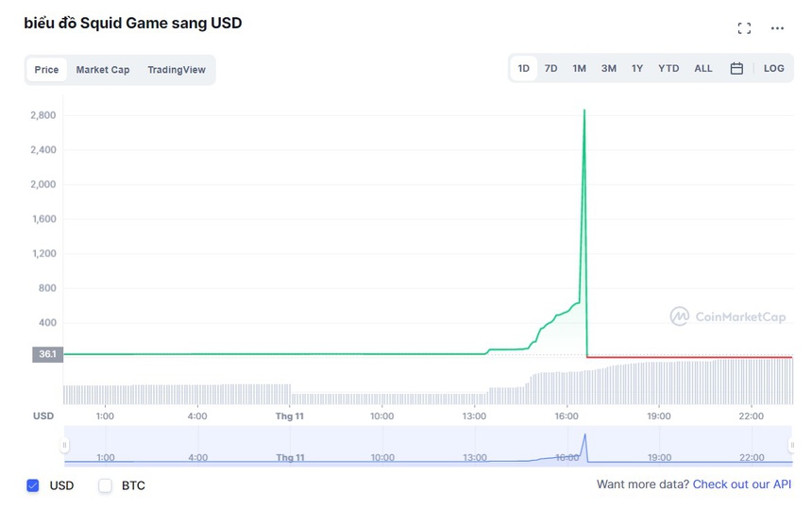Viewport: 812px width, 509px height.
Task: Grab the right range selector handle
Action: pyautogui.click(x=790, y=445)
